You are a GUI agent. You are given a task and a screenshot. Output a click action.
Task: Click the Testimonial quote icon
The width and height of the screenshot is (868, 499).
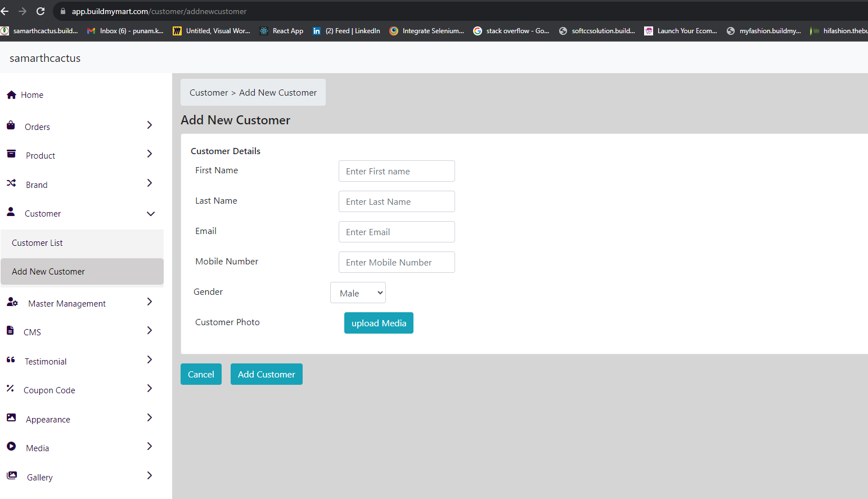pyautogui.click(x=11, y=359)
